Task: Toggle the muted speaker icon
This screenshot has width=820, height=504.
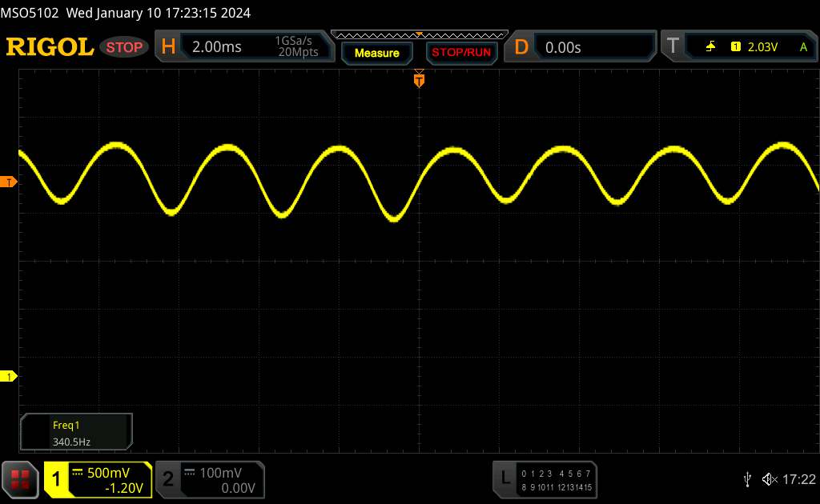Action: (x=770, y=479)
